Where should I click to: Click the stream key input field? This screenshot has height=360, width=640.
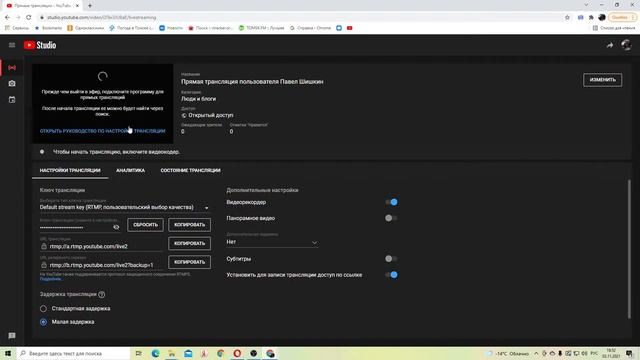pos(76,227)
